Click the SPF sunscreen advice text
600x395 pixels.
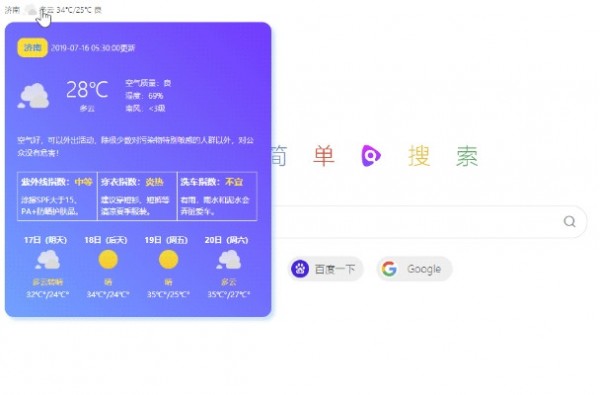[50, 206]
